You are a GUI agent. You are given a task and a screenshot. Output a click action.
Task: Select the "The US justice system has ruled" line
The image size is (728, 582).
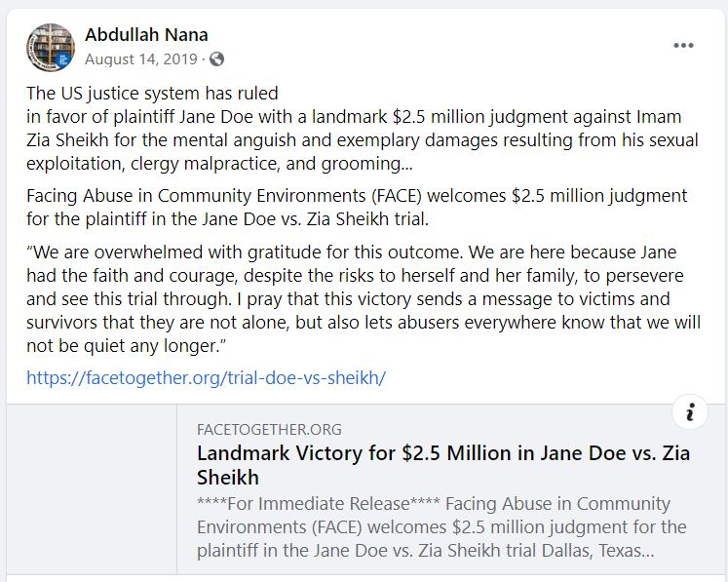pyautogui.click(x=152, y=94)
